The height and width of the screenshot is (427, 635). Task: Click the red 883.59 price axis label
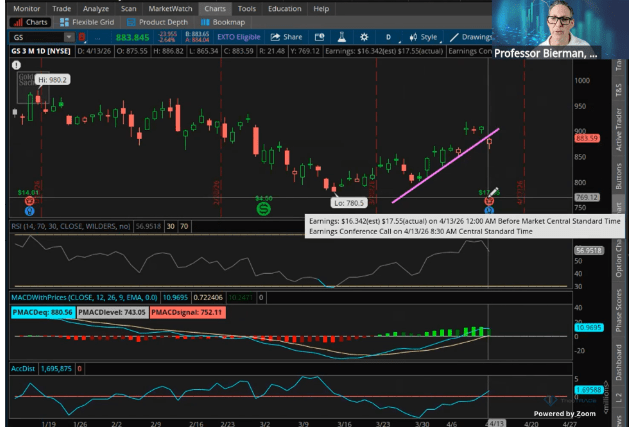pos(587,139)
